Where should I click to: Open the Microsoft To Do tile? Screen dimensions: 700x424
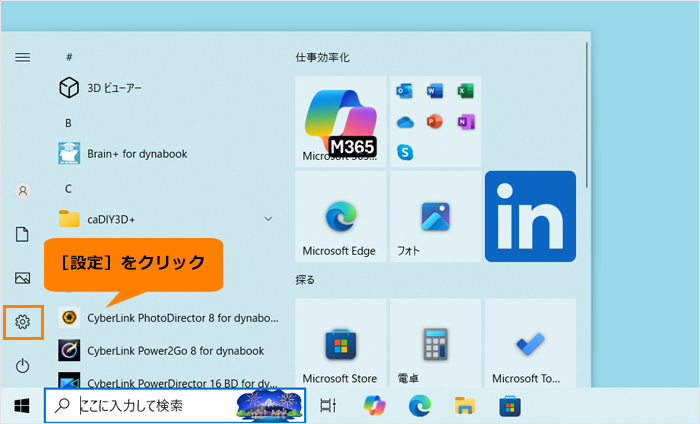point(530,343)
